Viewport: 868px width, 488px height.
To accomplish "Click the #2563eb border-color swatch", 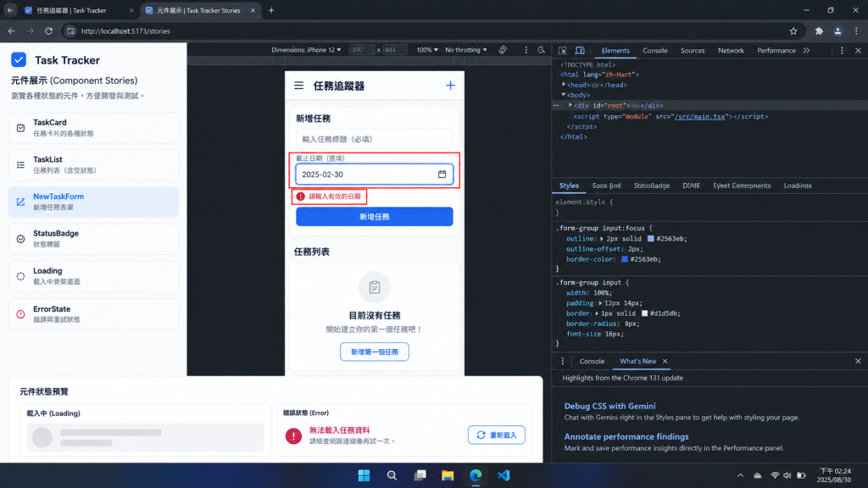I will coord(625,259).
